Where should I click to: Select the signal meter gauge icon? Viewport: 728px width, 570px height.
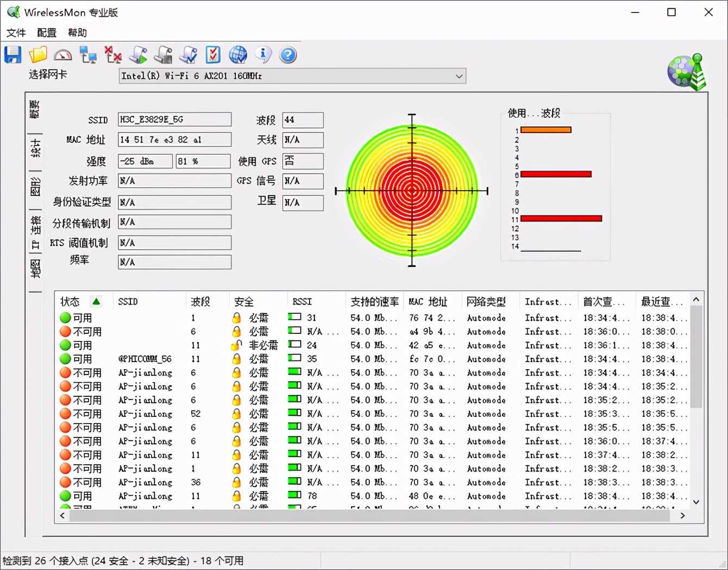(62, 54)
